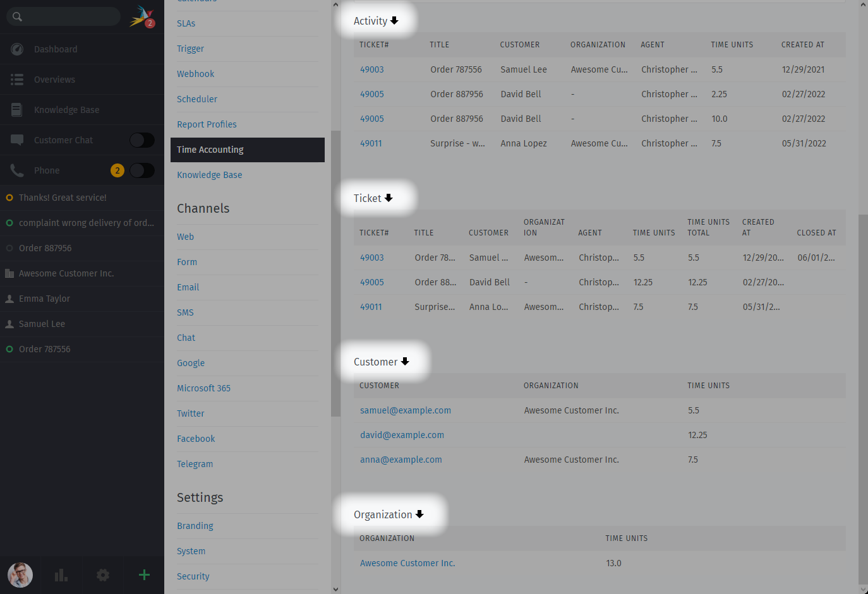Open Scheduler settings
Screen dimensions: 868x594
click(x=197, y=99)
